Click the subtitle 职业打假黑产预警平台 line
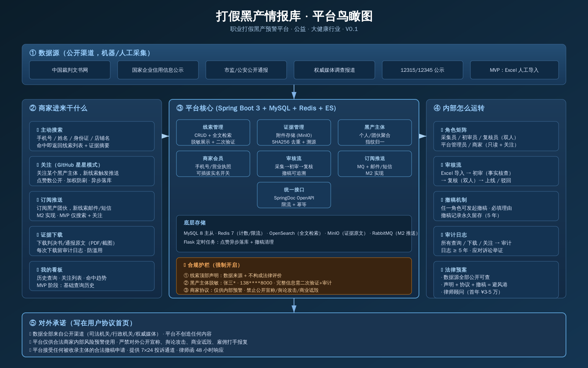The width and height of the screenshot is (588, 368). coord(294,29)
